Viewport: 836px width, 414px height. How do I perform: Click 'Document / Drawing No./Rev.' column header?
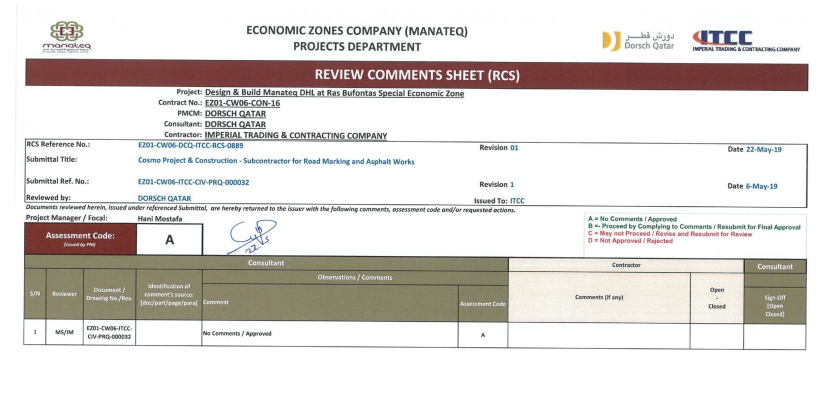tap(109, 294)
